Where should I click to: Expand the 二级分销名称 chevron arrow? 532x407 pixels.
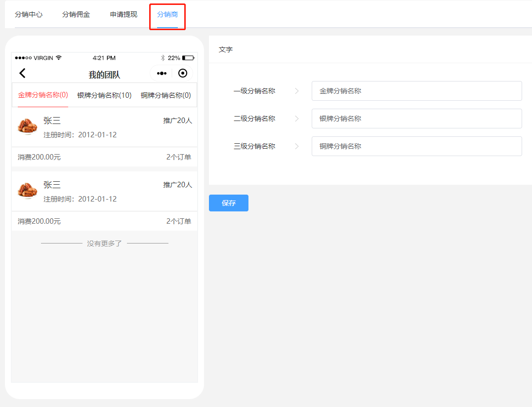(x=297, y=119)
